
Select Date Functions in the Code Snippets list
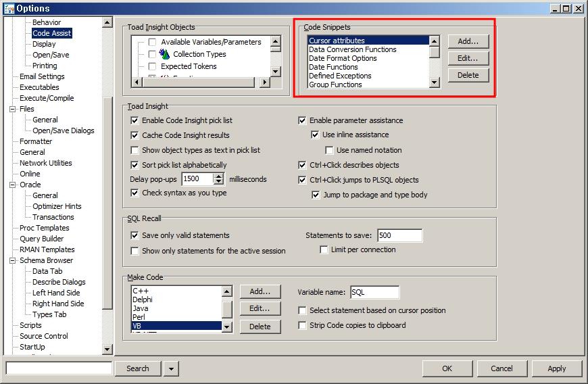tap(333, 67)
